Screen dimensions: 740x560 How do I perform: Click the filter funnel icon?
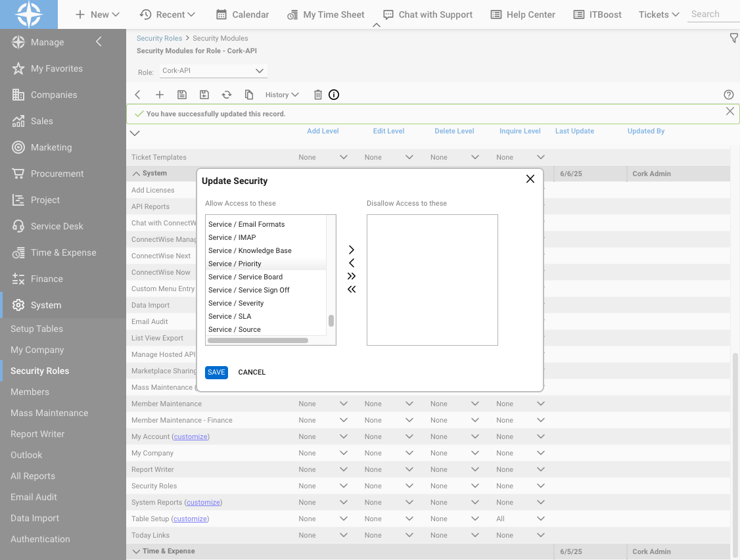click(x=734, y=38)
